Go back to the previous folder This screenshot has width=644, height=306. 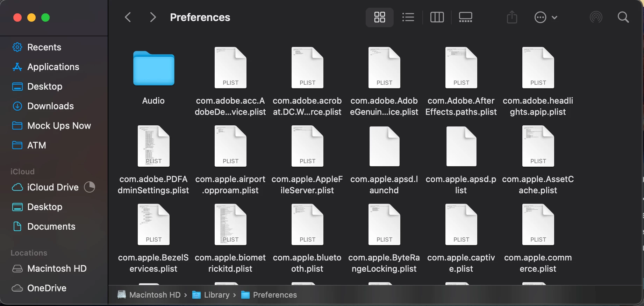tap(128, 17)
